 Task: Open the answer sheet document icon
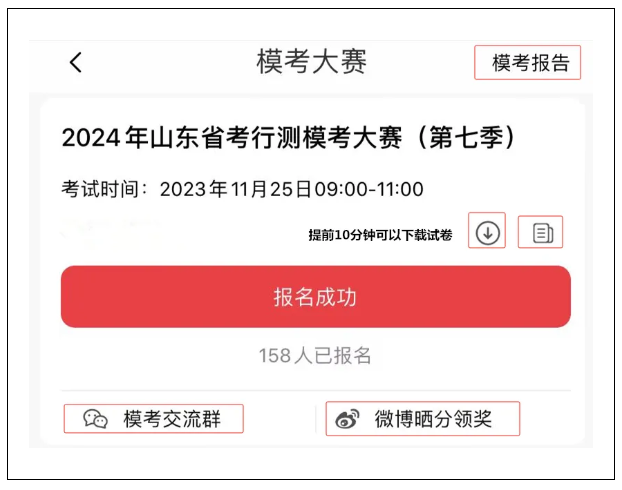[x=543, y=233]
